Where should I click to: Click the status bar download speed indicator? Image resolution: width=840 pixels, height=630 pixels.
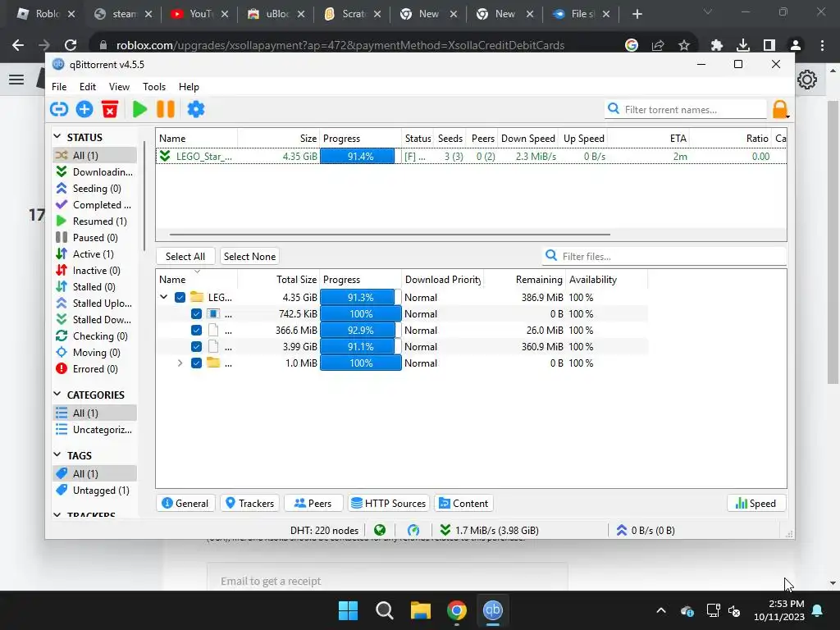tap(489, 531)
